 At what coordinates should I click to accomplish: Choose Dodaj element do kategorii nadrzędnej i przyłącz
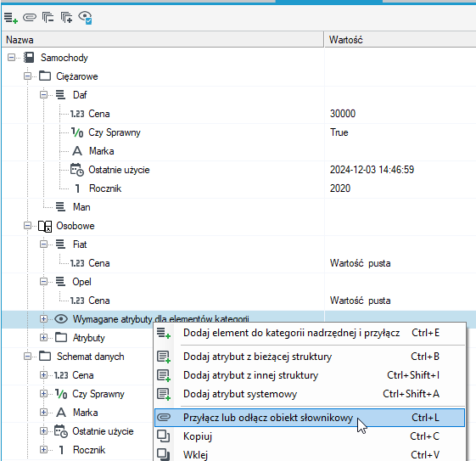point(310,333)
